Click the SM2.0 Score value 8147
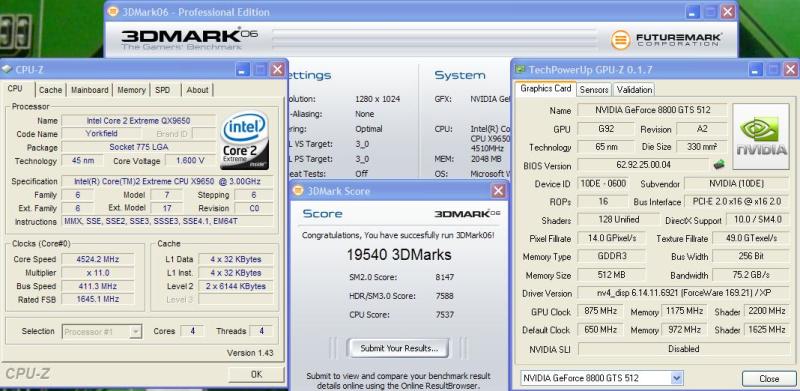 pos(445,277)
